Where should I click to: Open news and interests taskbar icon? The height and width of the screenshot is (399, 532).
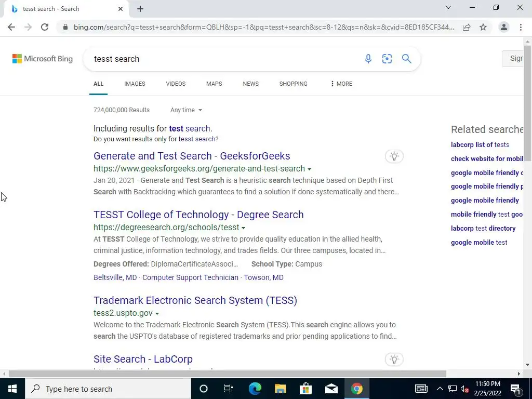(421, 389)
